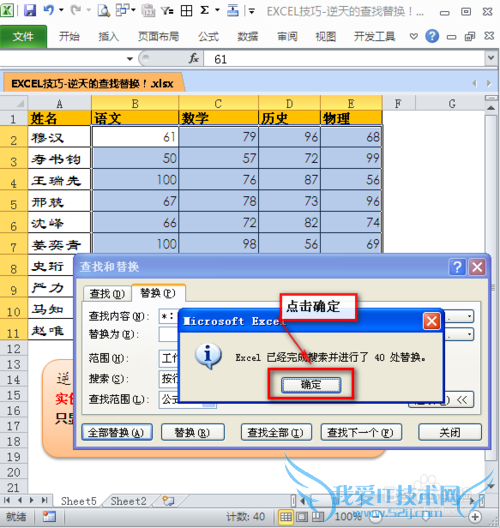Switch to the 查找(D) Find tab
This screenshot has width=500, height=528.
pyautogui.click(x=107, y=294)
